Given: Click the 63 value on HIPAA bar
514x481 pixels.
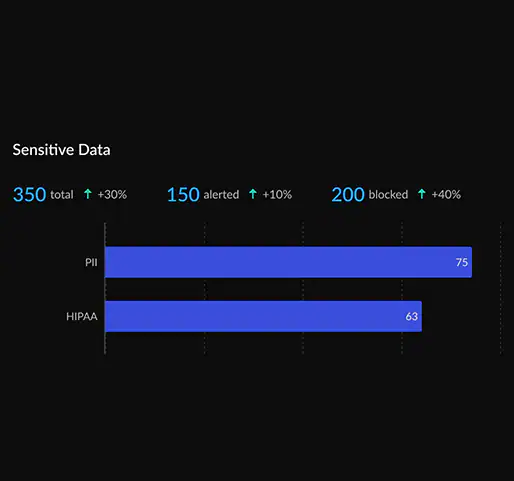Looking at the screenshot, I should pyautogui.click(x=412, y=316).
